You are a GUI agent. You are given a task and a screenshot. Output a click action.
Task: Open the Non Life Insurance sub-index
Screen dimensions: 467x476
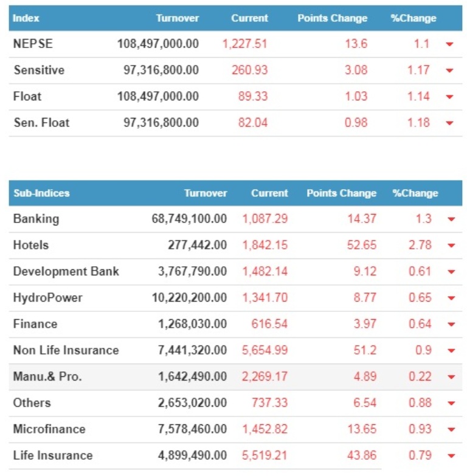[66, 350]
